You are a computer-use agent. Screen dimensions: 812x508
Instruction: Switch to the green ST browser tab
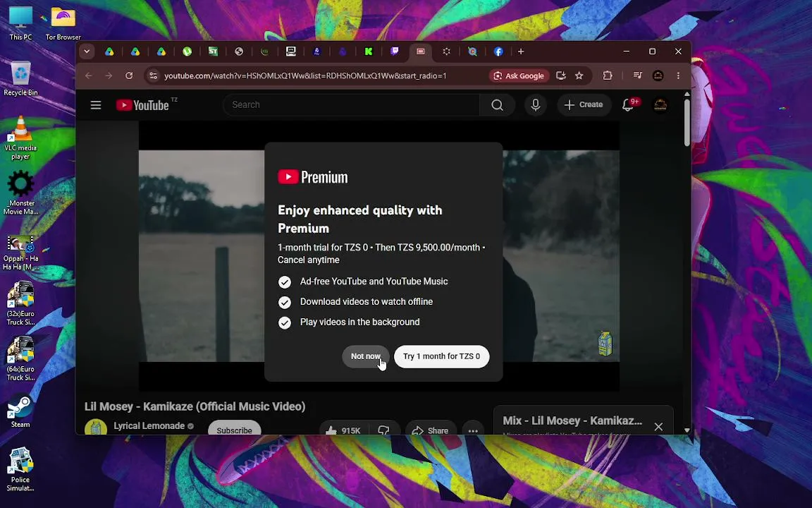click(x=213, y=52)
